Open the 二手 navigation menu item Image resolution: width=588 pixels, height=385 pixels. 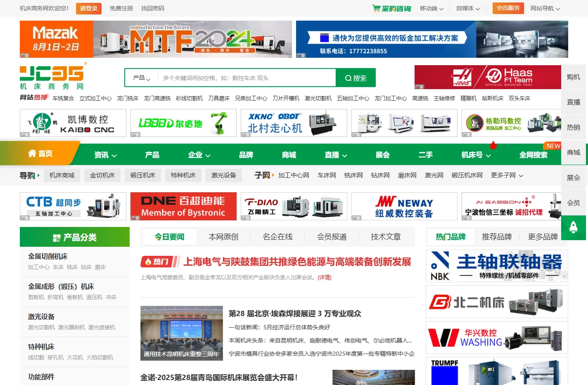426,155
